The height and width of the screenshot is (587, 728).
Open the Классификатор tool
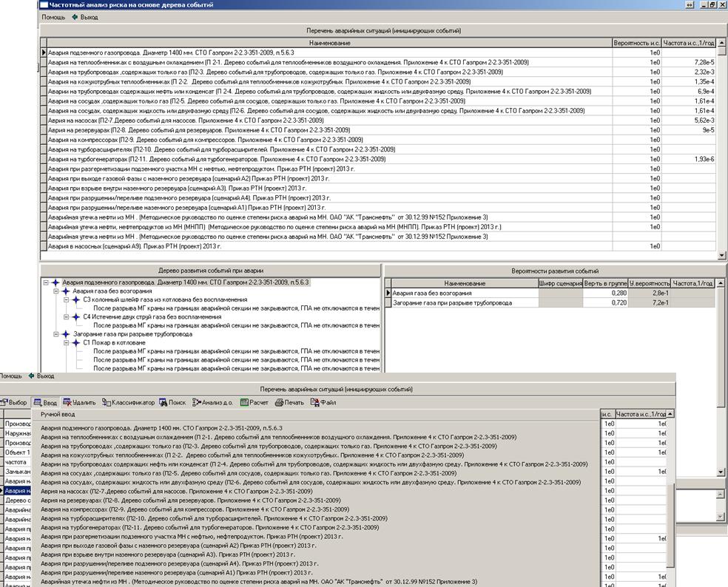coord(129,403)
